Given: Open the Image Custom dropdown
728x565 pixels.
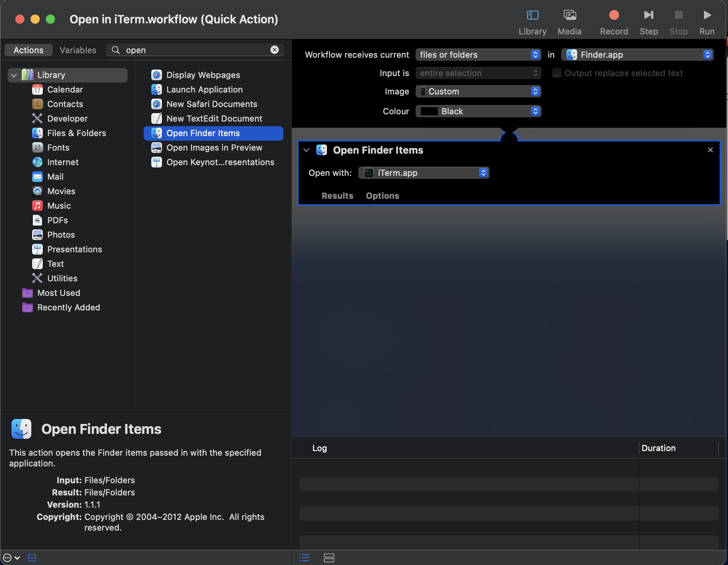Looking at the screenshot, I should pyautogui.click(x=478, y=92).
